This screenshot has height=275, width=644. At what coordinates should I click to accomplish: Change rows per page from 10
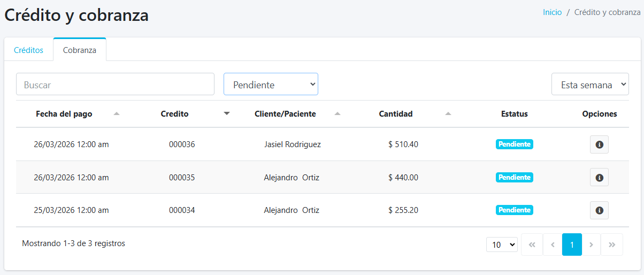pos(502,245)
